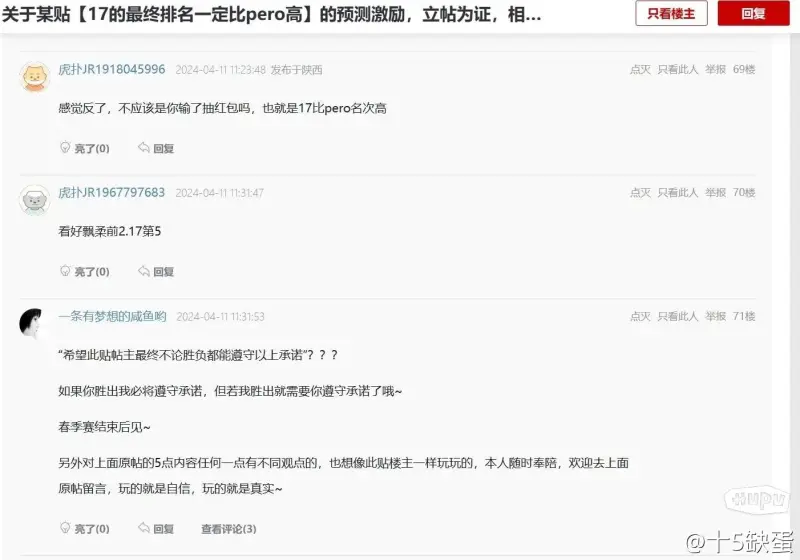Click the lightbulb icon on floor 69 comment
This screenshot has height=560, width=800.
point(65,148)
